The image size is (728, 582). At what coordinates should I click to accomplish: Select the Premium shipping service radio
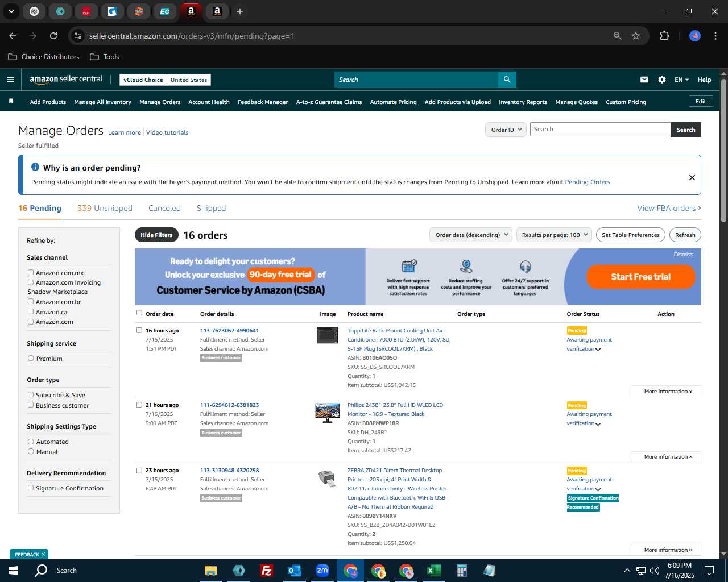tap(31, 358)
